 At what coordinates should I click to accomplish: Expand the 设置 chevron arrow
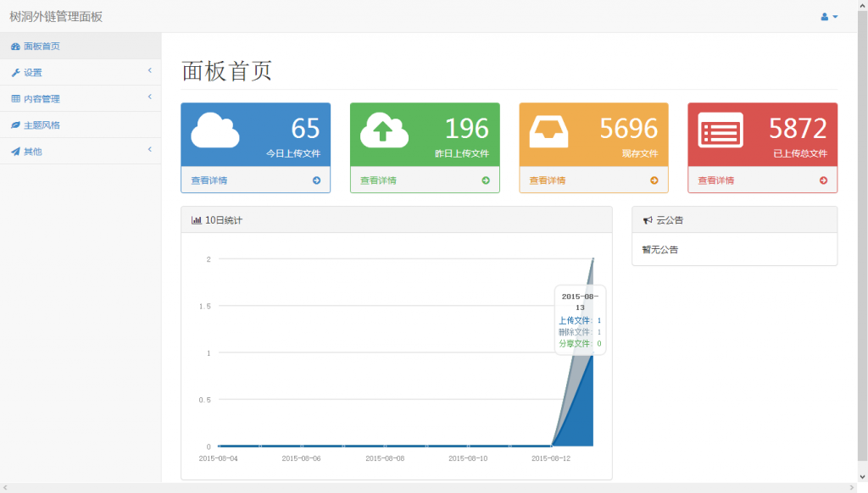[149, 71]
